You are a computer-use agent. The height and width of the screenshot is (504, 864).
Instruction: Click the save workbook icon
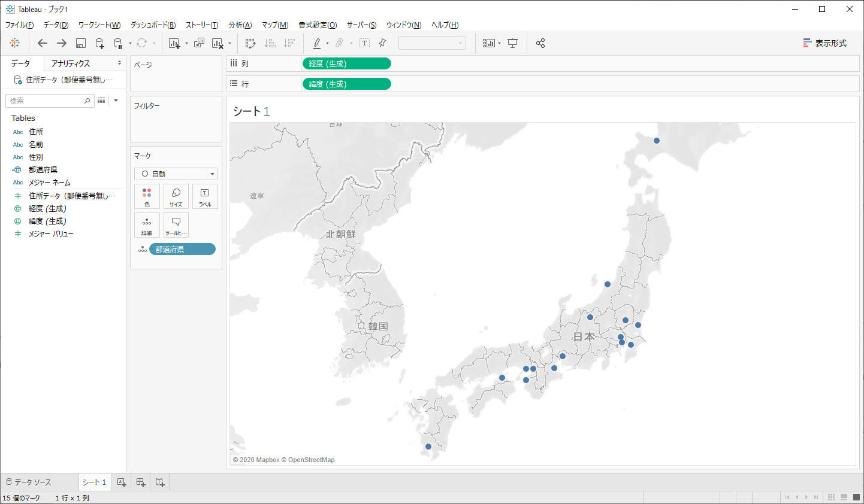[81, 43]
